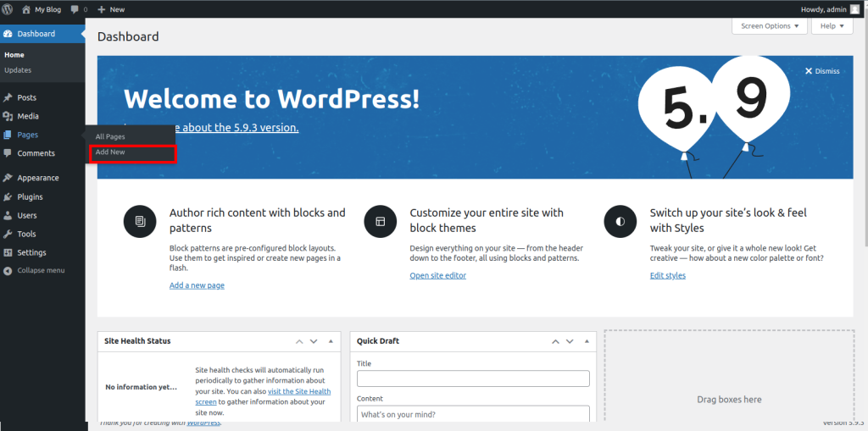Click the WordPress logo icon in admin bar
868x431 pixels.
[8, 9]
